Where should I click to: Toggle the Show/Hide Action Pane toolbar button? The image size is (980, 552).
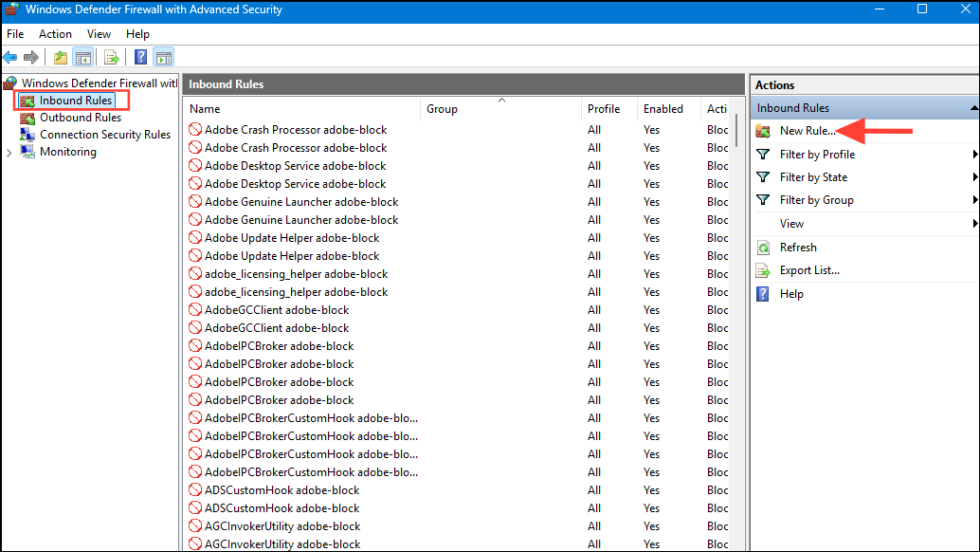[x=164, y=58]
